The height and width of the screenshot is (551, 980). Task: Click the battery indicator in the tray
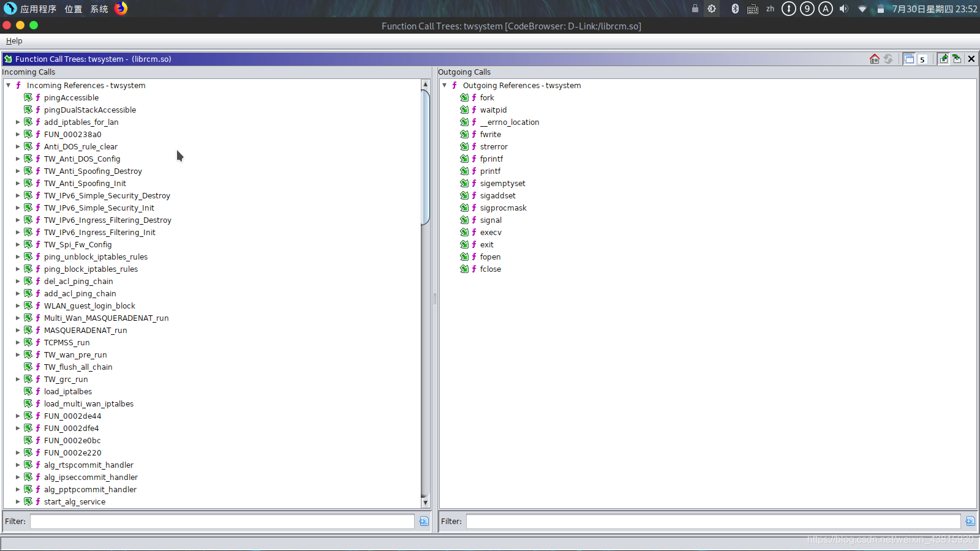coord(880,9)
